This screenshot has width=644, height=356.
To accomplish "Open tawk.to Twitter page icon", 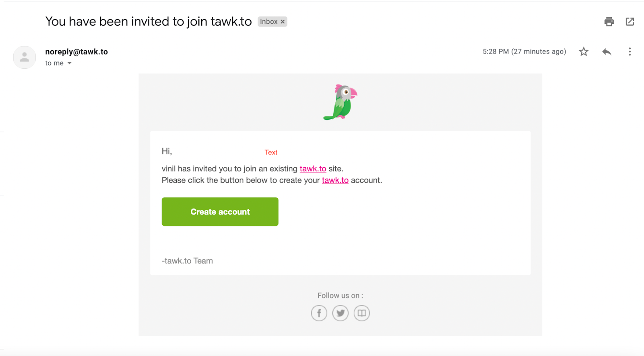I will tap(341, 313).
